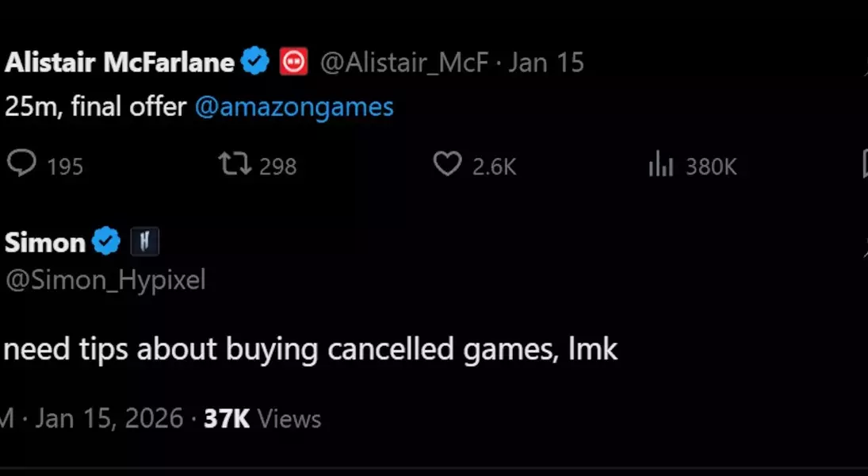Click the @Alistair_McF handle
The image size is (868, 476).
(x=403, y=63)
